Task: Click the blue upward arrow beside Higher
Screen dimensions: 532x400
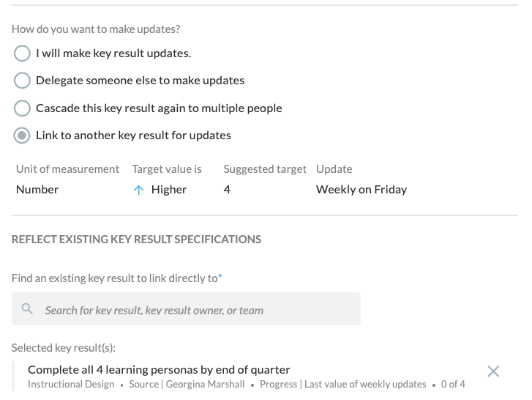Action: tap(138, 190)
